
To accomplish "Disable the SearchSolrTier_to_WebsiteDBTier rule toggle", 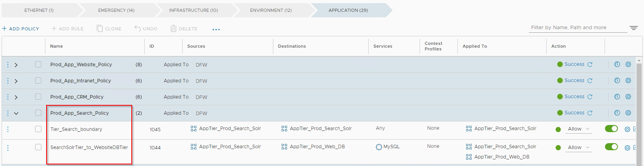I will (x=611, y=147).
